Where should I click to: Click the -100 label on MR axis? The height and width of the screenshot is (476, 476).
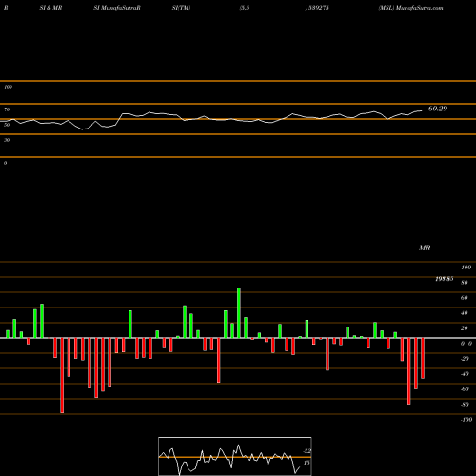[x=466, y=420]
